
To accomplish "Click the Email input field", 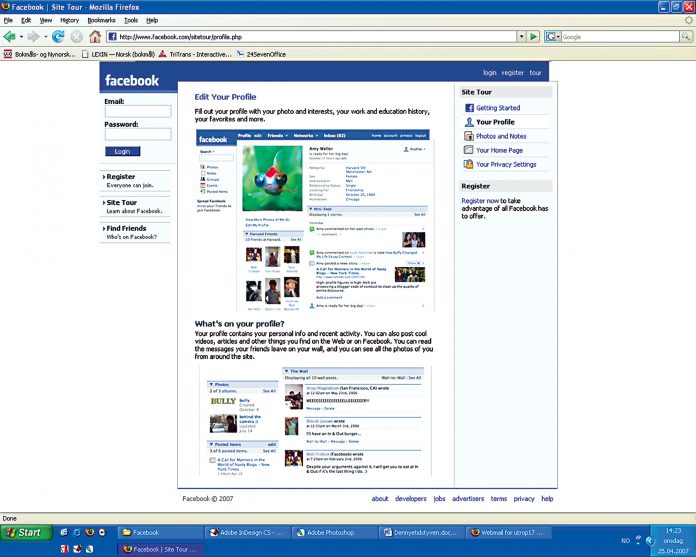I will click(138, 111).
